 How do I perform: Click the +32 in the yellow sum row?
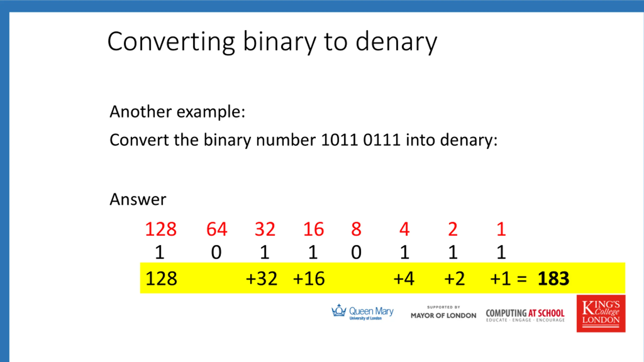pyautogui.click(x=262, y=279)
